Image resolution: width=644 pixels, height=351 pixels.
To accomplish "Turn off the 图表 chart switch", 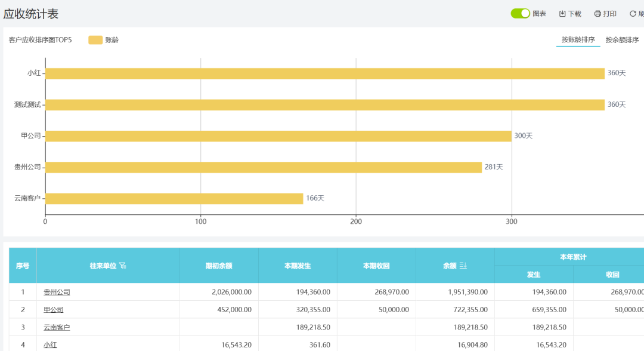I will point(520,13).
